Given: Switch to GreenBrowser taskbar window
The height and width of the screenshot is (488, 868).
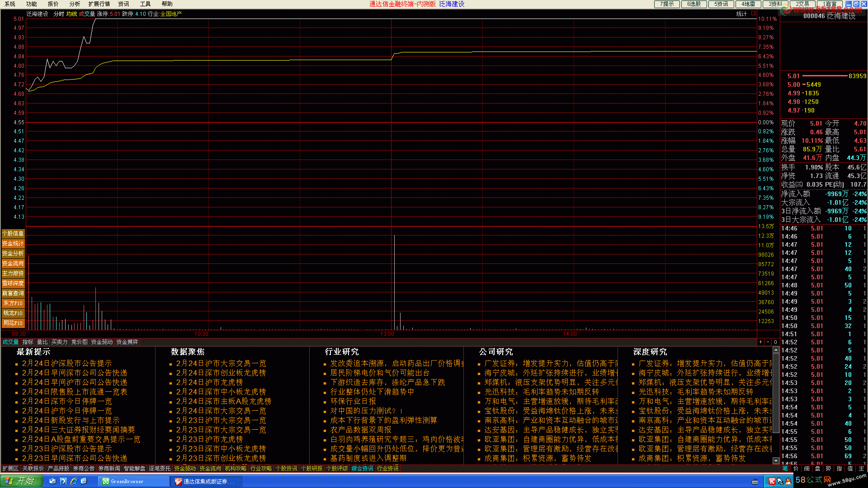Looking at the screenshot, I should pos(133,482).
